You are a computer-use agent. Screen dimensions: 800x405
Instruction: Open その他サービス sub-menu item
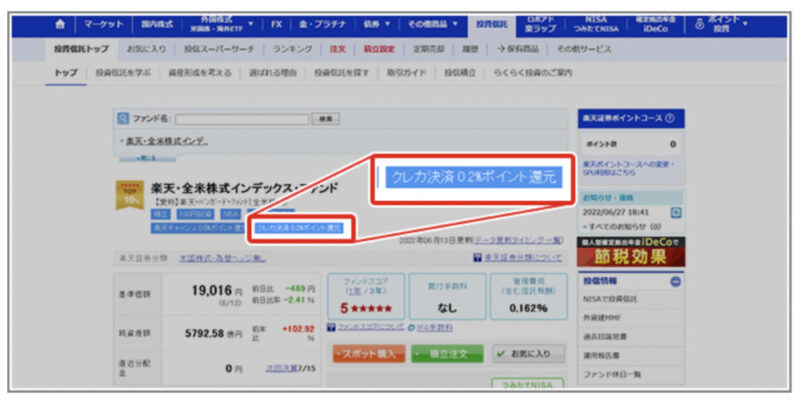click(x=583, y=49)
